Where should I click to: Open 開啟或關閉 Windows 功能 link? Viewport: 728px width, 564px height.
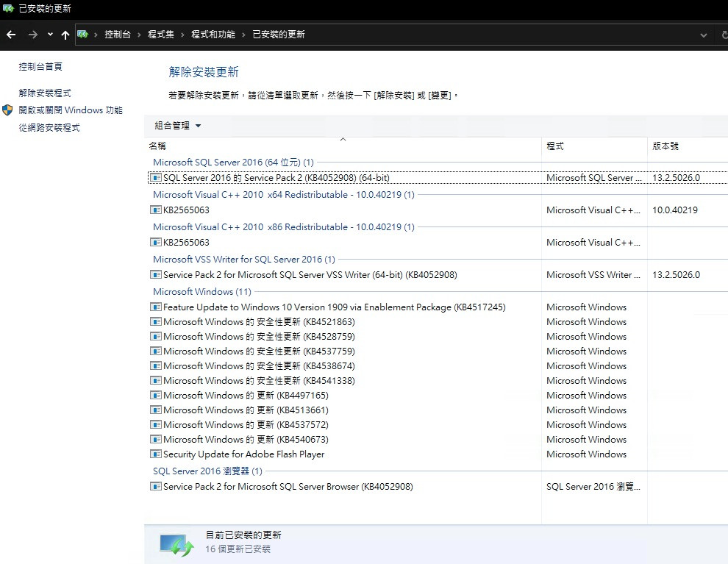(71, 110)
